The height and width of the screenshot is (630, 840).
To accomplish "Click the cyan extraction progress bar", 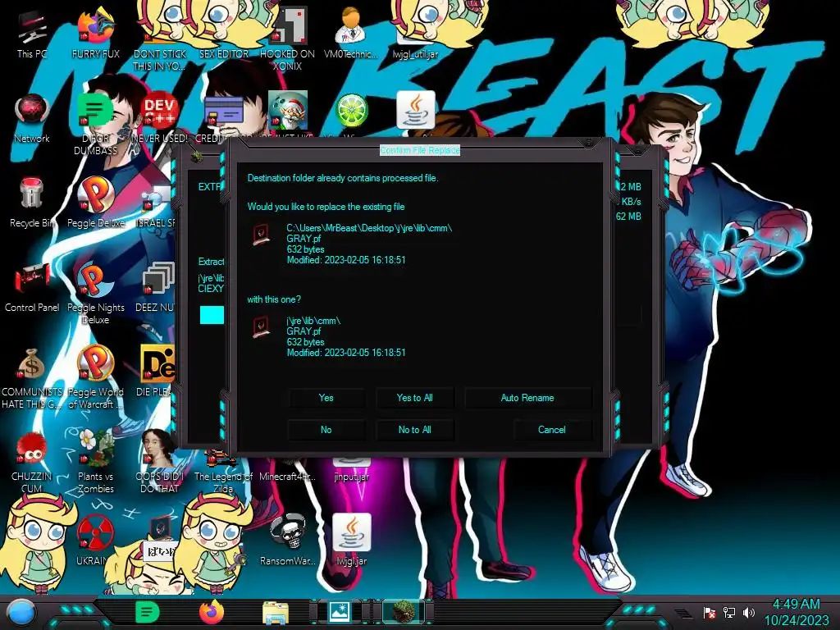I will [212, 315].
